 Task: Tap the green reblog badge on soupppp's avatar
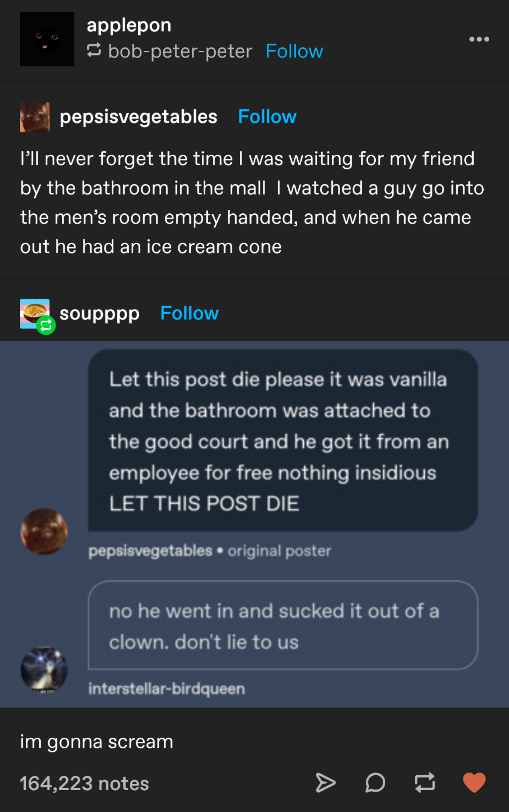(x=46, y=326)
